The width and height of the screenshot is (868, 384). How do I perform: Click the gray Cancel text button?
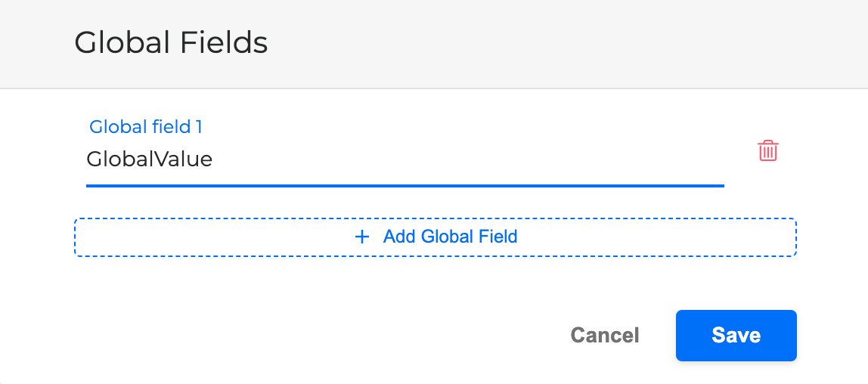[605, 335]
